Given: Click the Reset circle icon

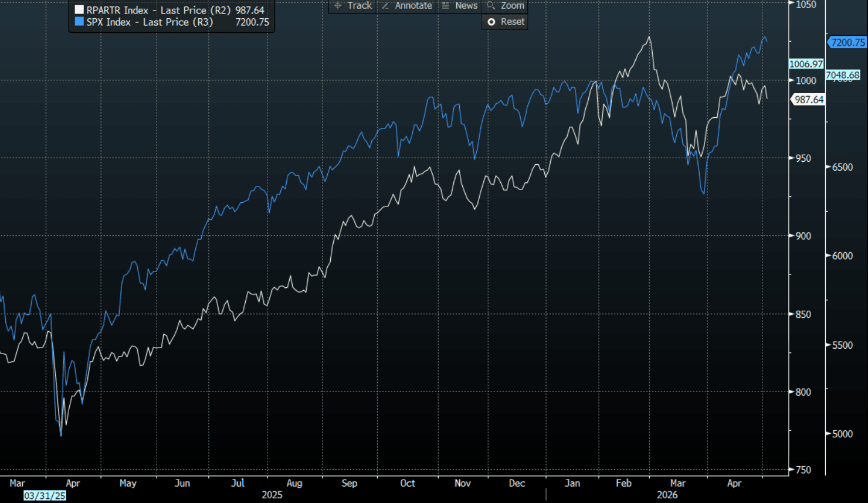Looking at the screenshot, I should coord(491,22).
